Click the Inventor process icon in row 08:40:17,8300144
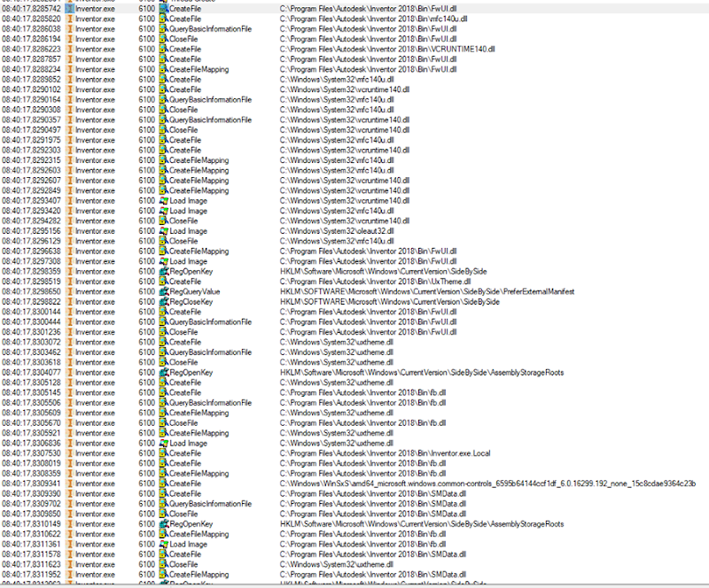709x588 pixels. pyautogui.click(x=70, y=312)
